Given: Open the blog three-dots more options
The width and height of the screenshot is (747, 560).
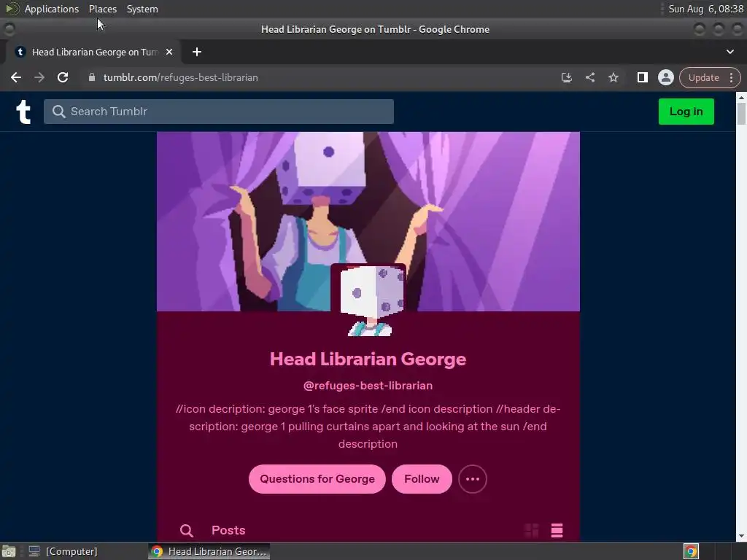Looking at the screenshot, I should [473, 479].
